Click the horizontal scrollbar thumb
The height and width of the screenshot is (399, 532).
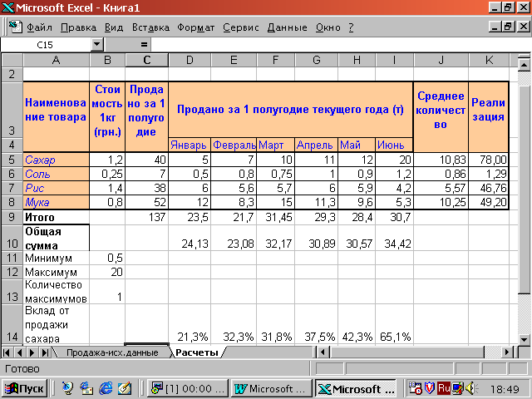click(406, 352)
